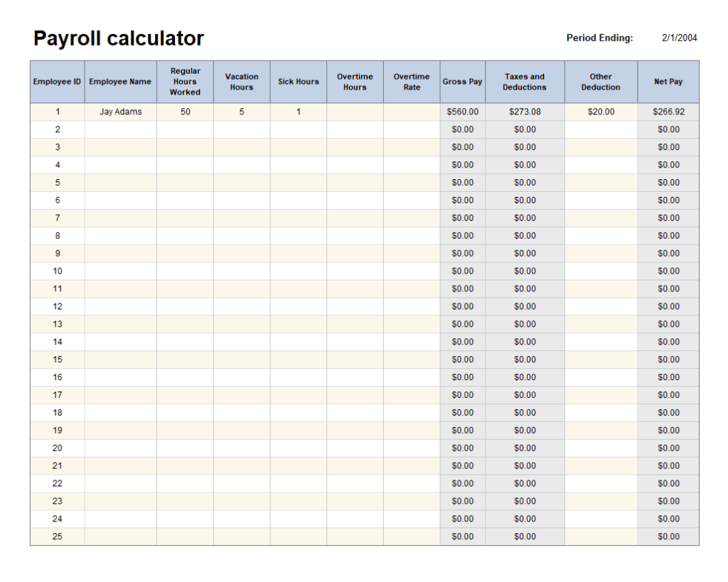
Task: Click the $560.00 gross pay cell
Action: point(462,112)
